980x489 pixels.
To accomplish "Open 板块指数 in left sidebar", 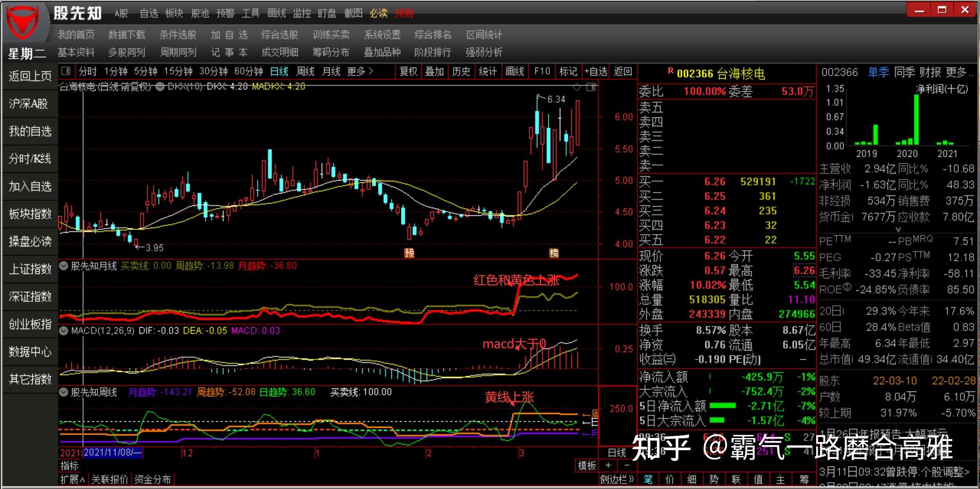I will click(30, 214).
